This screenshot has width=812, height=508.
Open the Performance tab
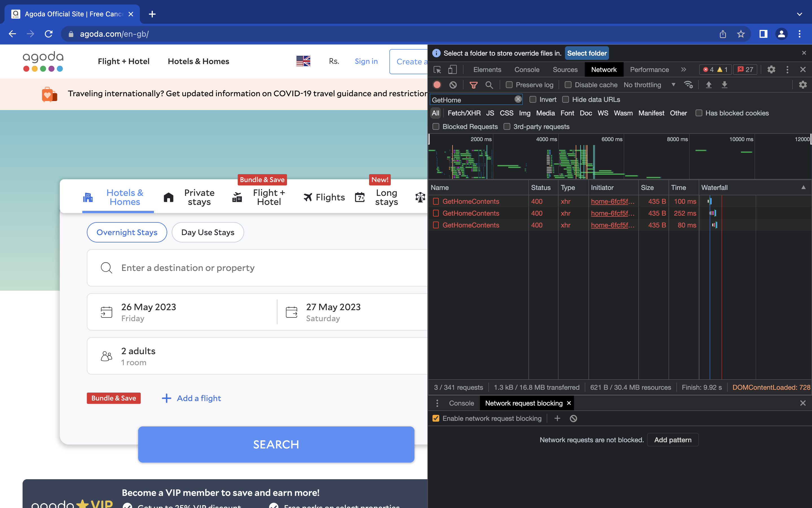click(x=649, y=69)
